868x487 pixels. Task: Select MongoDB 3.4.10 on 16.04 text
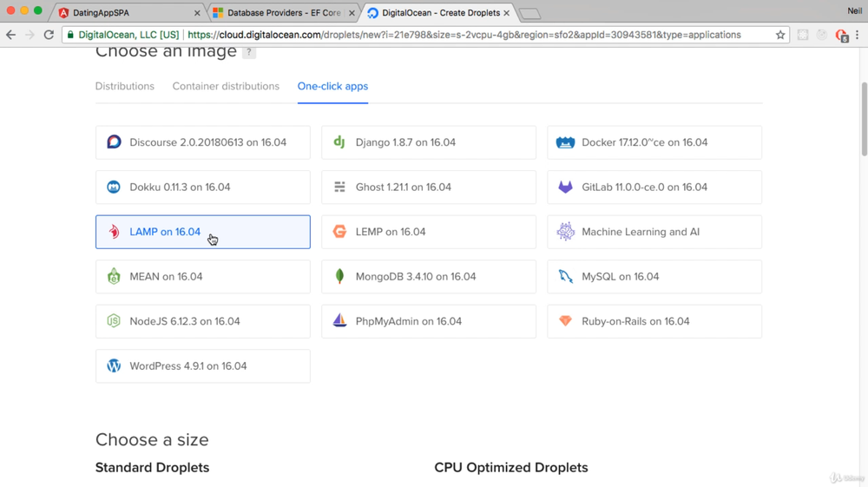coord(416,277)
